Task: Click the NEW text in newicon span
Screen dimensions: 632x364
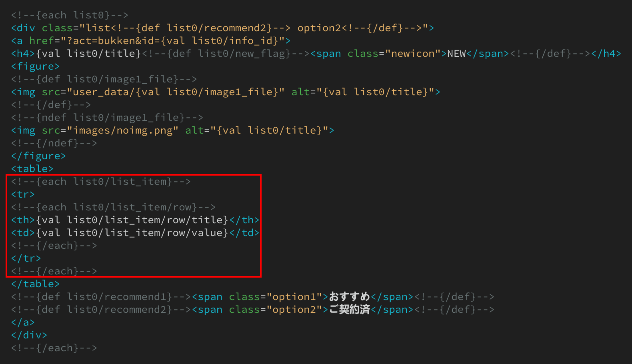Action: click(x=456, y=54)
